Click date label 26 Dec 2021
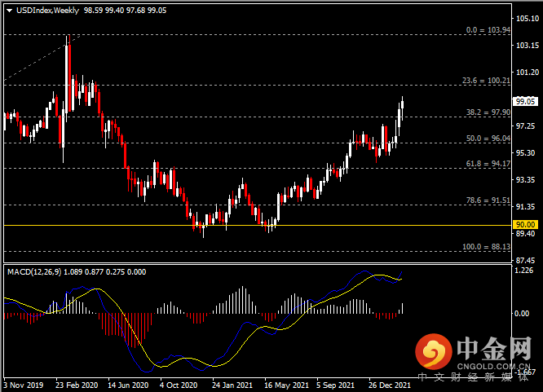Image resolution: width=543 pixels, height=392 pixels. click(x=390, y=385)
